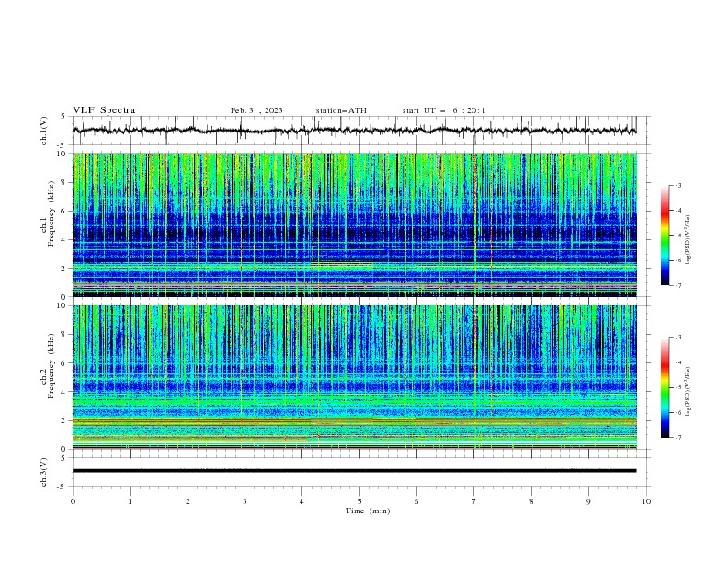Click time axis tick label '10'

click(646, 501)
